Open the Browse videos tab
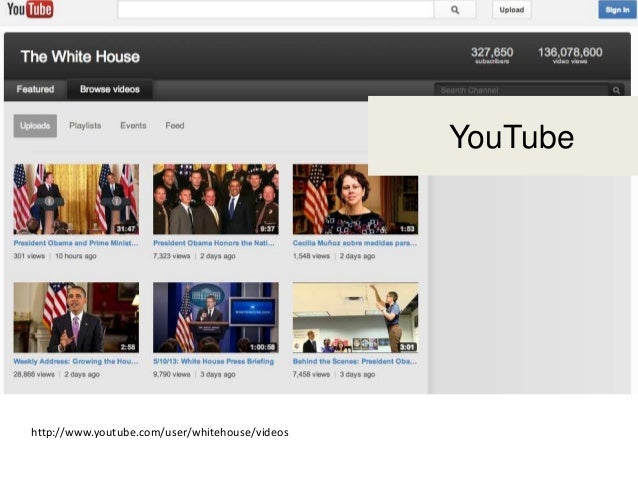638x479 pixels. pyautogui.click(x=110, y=89)
